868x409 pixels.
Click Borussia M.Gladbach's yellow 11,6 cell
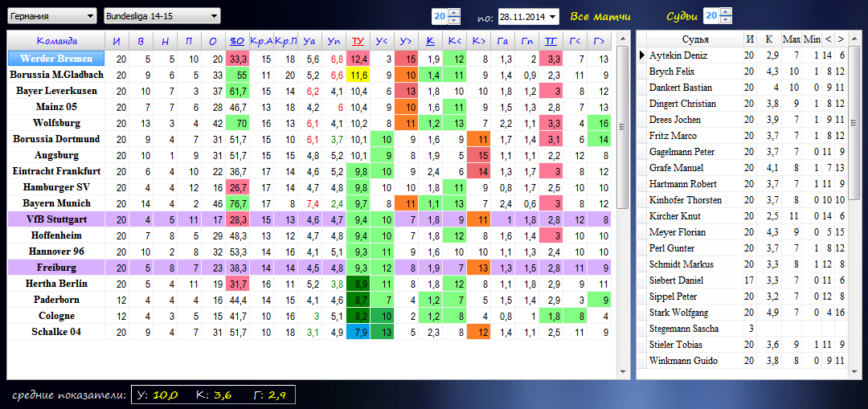coord(358,74)
